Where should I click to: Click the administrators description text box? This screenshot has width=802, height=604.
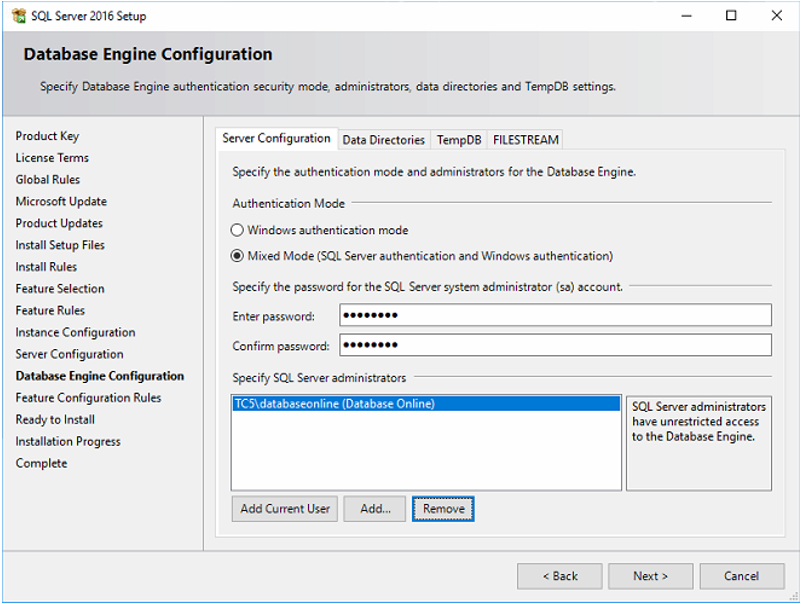pyautogui.click(x=699, y=443)
